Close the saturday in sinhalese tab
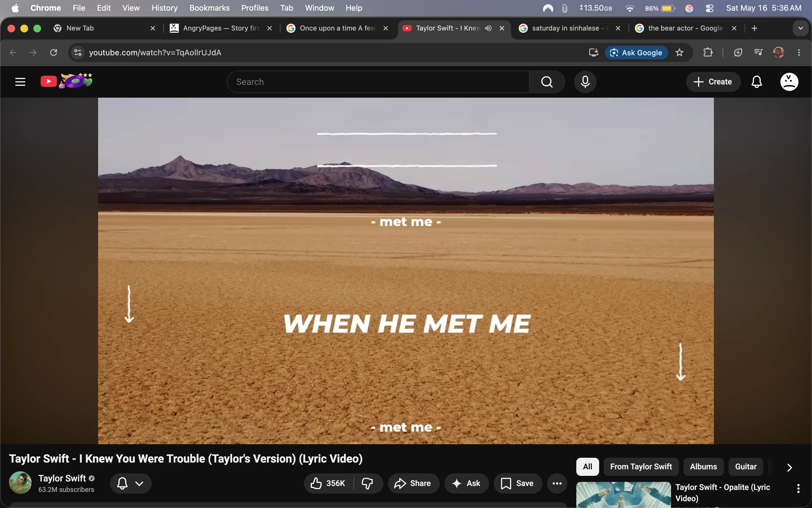 618,28
